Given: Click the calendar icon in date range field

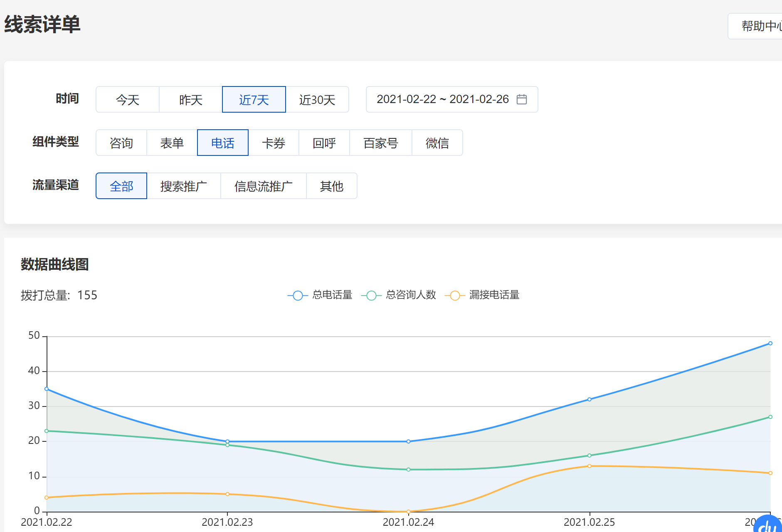Looking at the screenshot, I should click(x=521, y=99).
